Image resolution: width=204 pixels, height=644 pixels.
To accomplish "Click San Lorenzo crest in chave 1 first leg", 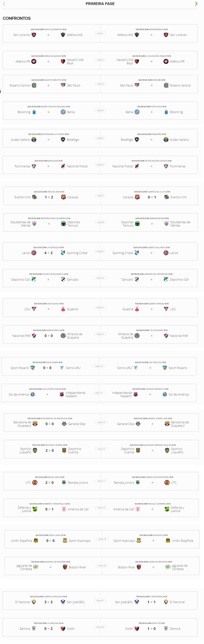I will 34,35.
